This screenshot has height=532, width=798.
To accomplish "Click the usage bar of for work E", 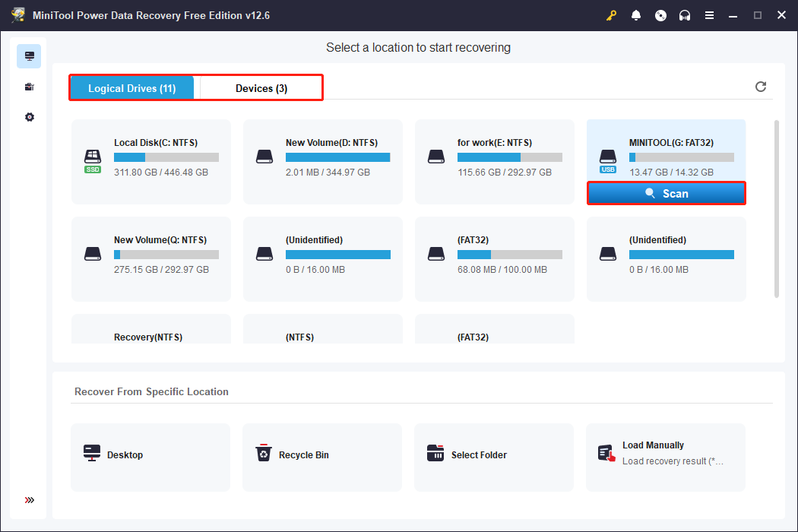I will click(510, 157).
